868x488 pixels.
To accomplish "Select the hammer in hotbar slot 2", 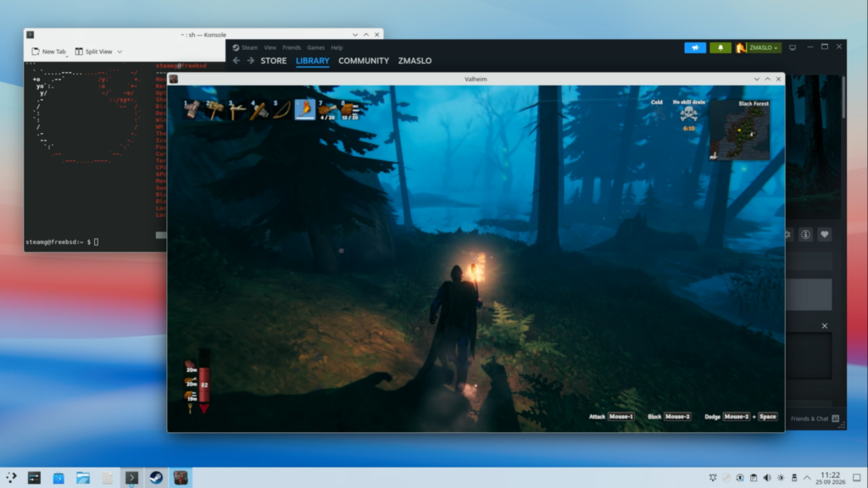I will point(214,109).
